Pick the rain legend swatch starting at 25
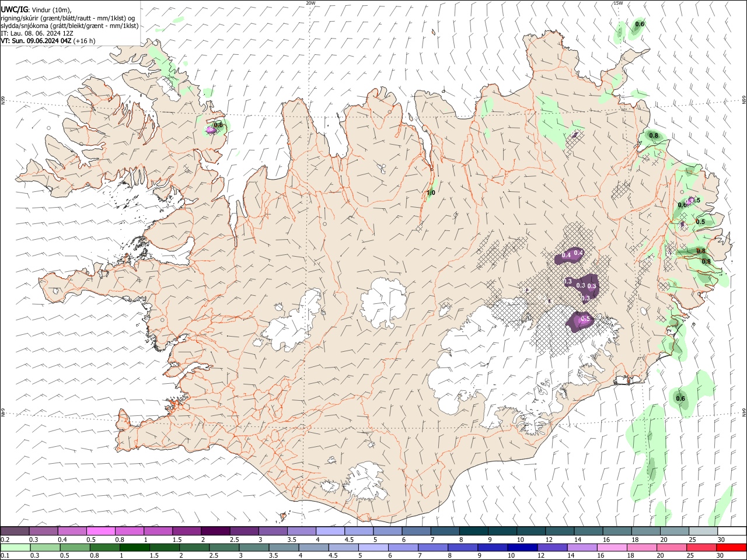 point(701,547)
